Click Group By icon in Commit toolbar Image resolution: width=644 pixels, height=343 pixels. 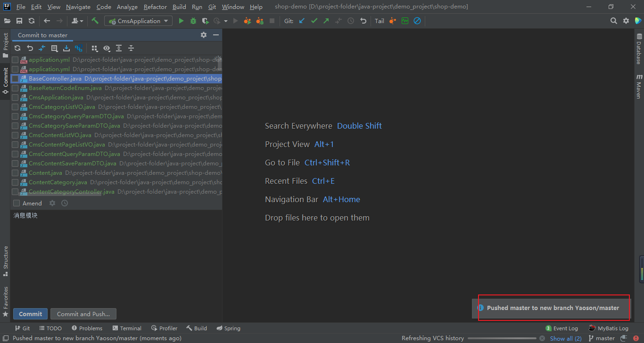[95, 48]
